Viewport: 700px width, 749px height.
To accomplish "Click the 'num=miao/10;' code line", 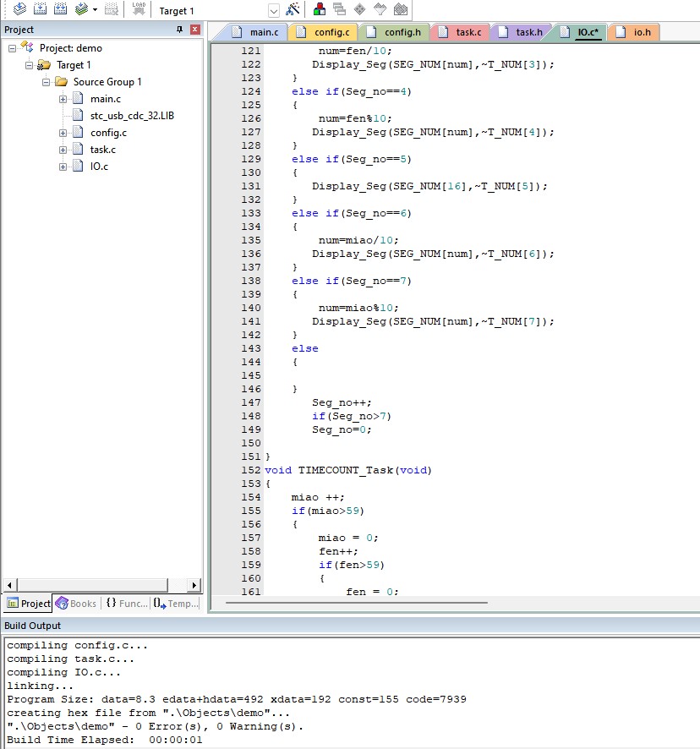I will tap(358, 240).
